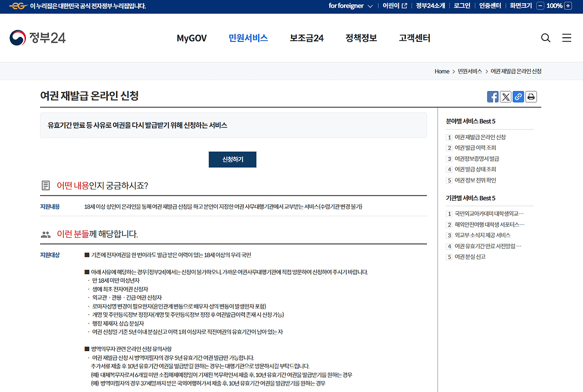This screenshot has width=583, height=392.
Task: Share the page on X
Action: pos(505,97)
